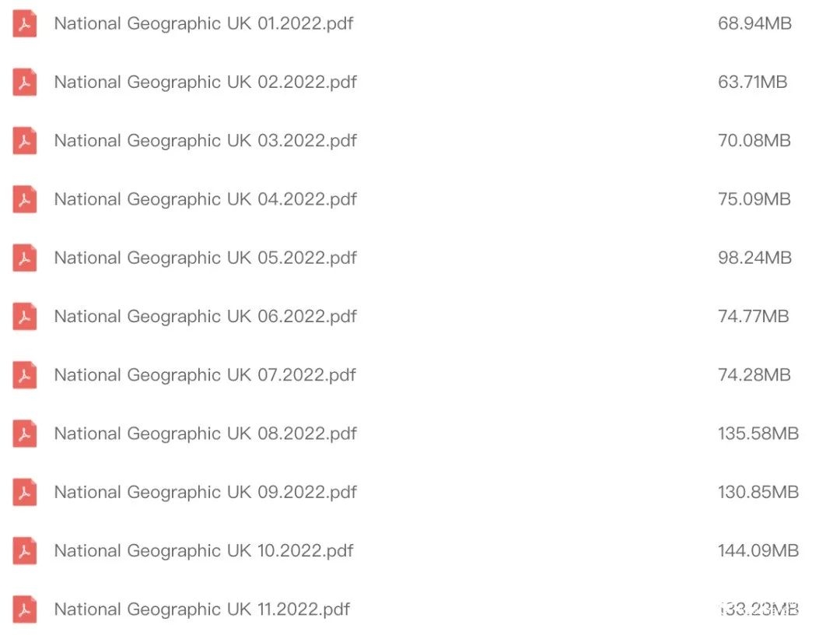Open National Geographic UK 05.2022.pdf file name

[x=205, y=258]
